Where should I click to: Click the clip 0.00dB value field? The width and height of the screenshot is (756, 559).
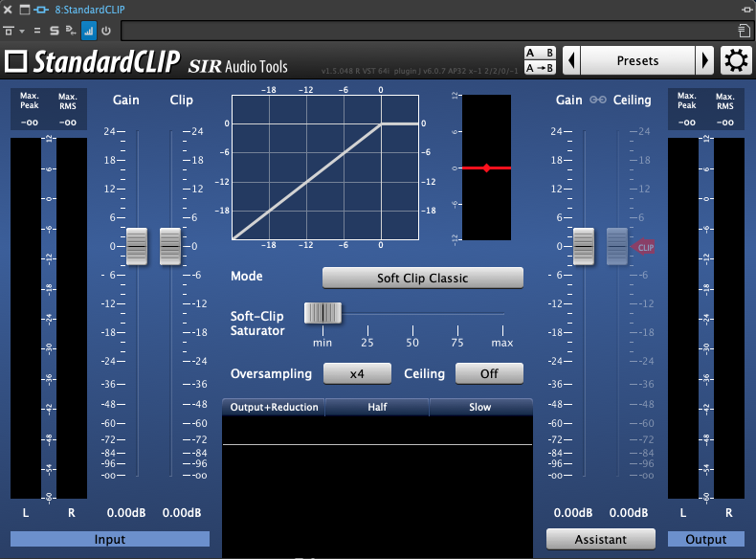tap(182, 513)
